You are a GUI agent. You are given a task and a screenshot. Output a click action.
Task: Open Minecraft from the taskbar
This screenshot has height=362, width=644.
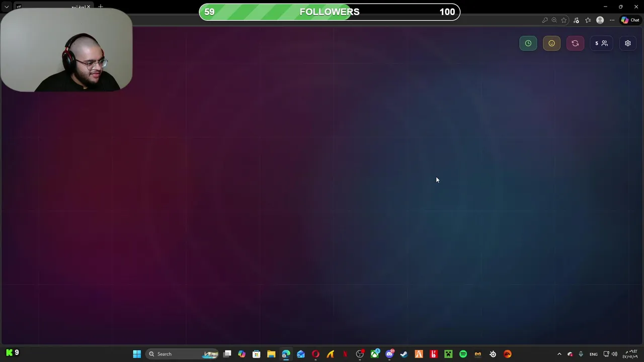coord(448,354)
